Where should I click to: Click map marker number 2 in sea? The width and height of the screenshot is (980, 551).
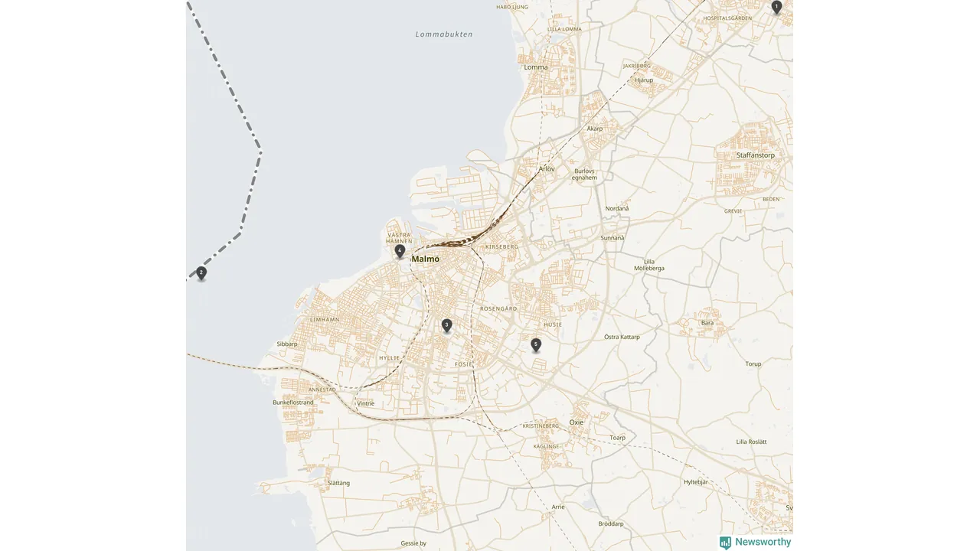click(x=201, y=272)
